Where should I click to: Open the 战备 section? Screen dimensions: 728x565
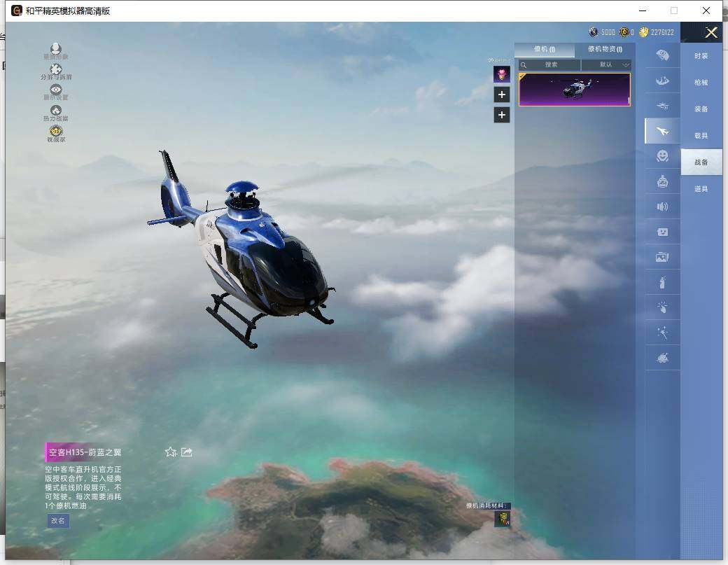pyautogui.click(x=701, y=162)
